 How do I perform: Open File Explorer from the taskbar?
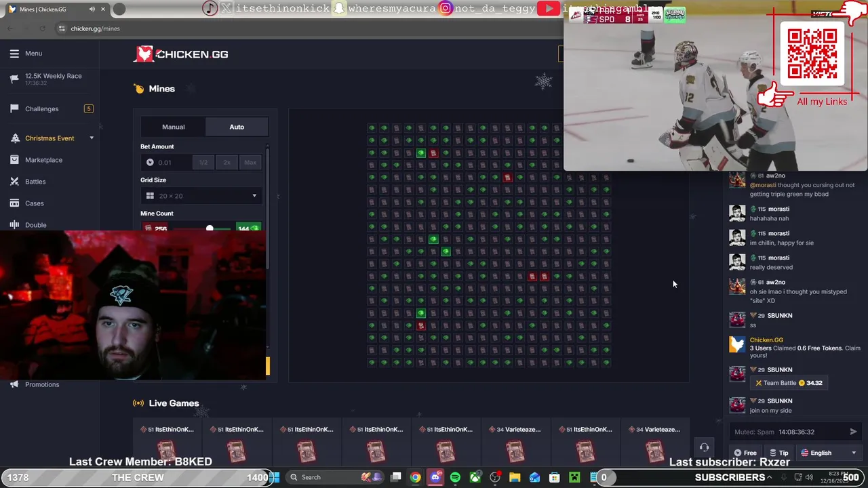pyautogui.click(x=515, y=477)
